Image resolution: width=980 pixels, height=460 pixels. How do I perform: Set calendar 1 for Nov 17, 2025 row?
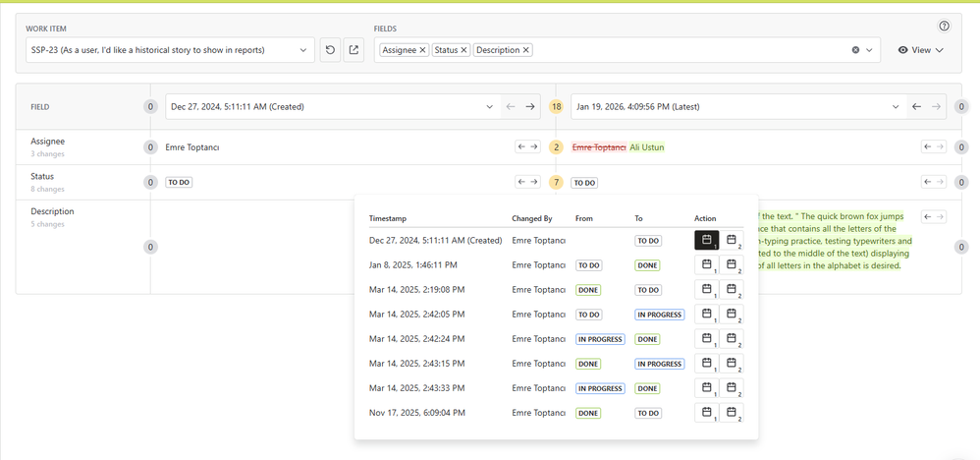[707, 413]
